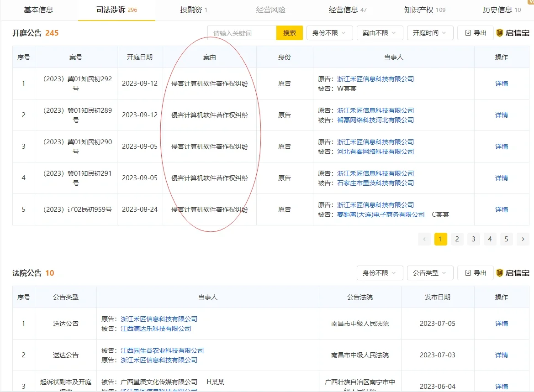Open the 投融资 tab

(x=190, y=9)
